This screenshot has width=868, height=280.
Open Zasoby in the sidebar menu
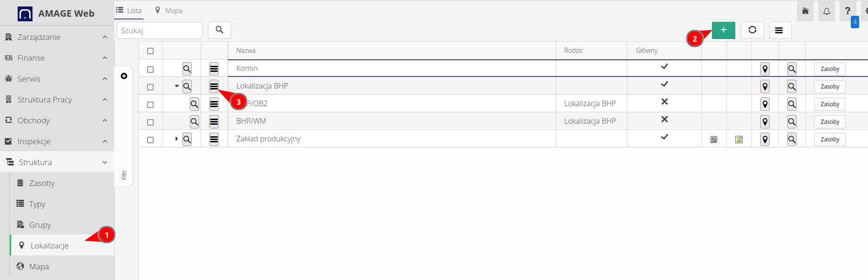(x=42, y=183)
